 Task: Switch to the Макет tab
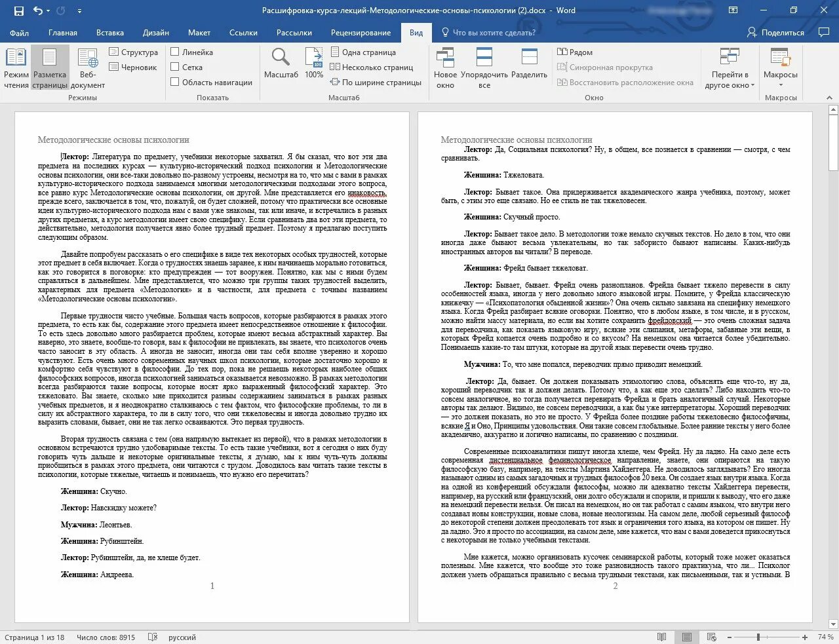tap(199, 33)
